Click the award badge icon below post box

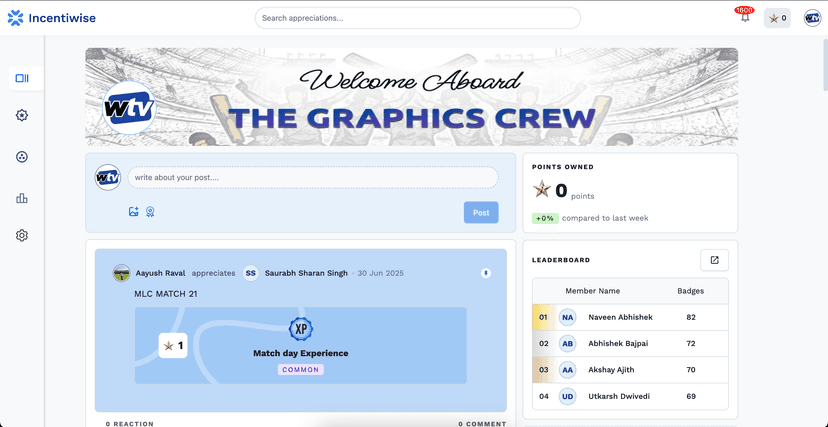(150, 212)
